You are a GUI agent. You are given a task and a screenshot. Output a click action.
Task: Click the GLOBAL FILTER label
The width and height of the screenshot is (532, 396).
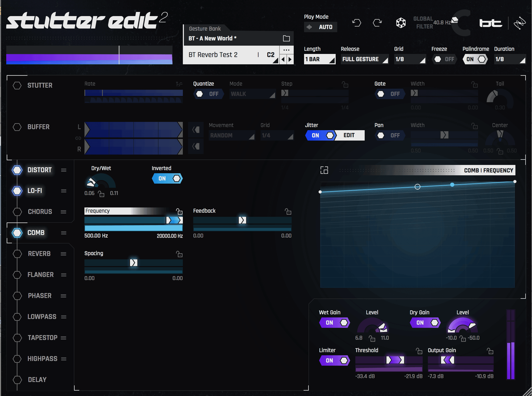[x=423, y=23]
